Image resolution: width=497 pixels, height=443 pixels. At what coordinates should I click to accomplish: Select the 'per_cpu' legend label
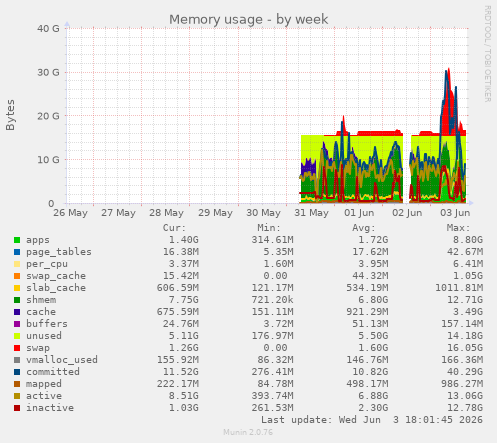coord(47,264)
